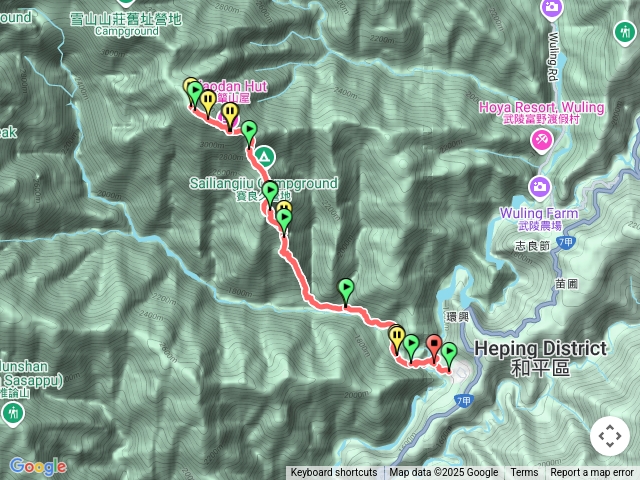Toggle fullscreen map view button
Screen dimensions: 640x480
tap(610, 436)
